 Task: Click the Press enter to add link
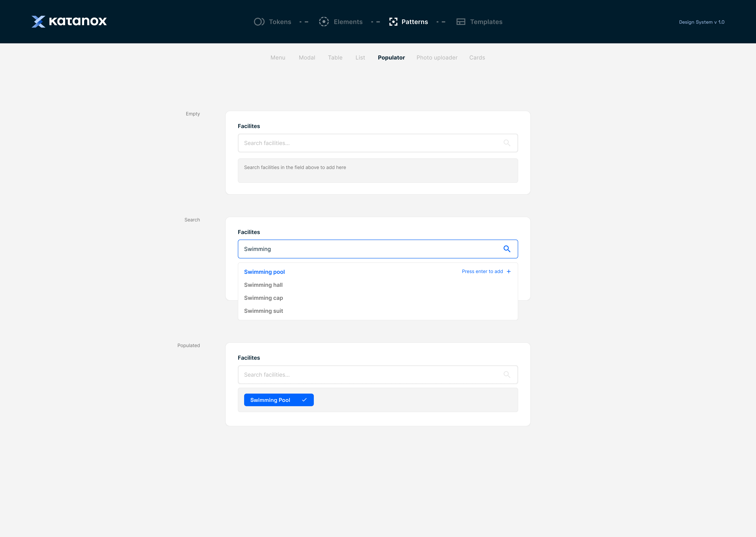[482, 271]
